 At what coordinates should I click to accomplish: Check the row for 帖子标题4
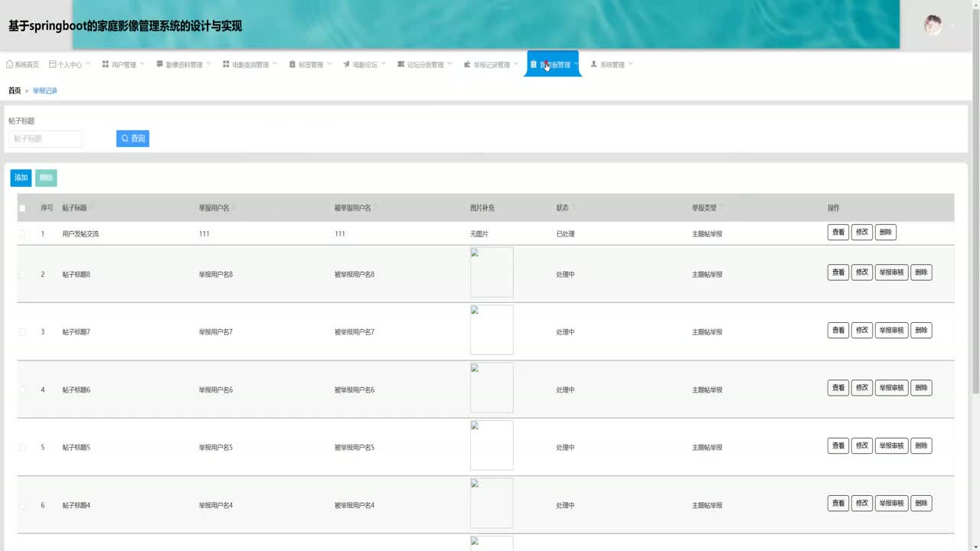tap(22, 505)
